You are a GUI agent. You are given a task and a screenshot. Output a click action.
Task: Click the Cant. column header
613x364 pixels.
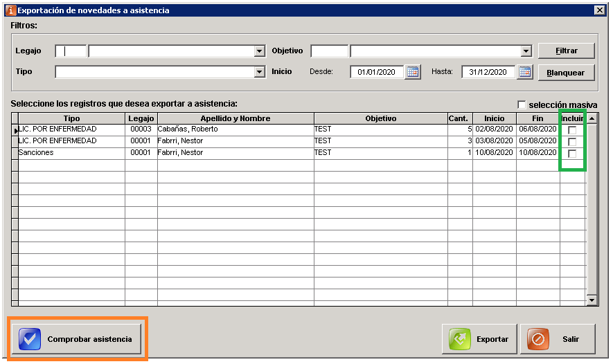460,118
